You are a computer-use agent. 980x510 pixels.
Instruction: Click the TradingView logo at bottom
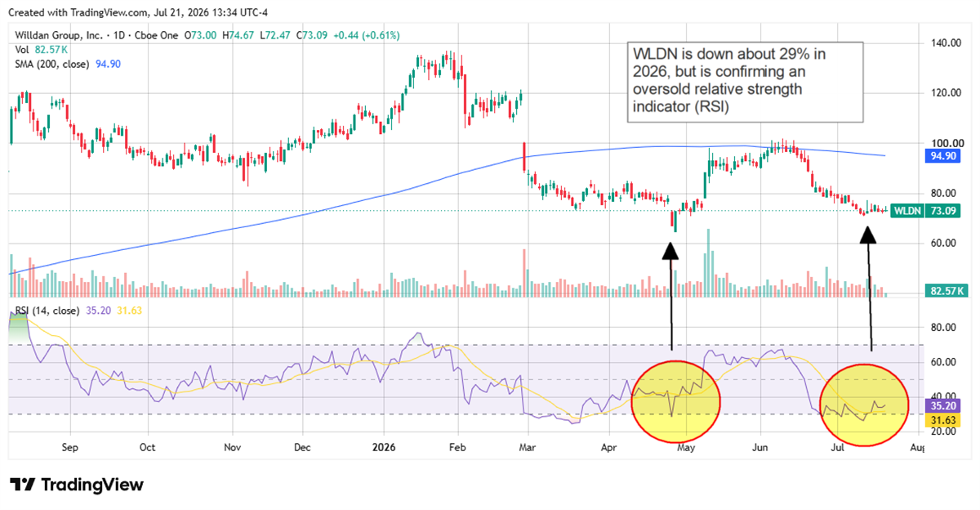tap(76, 484)
